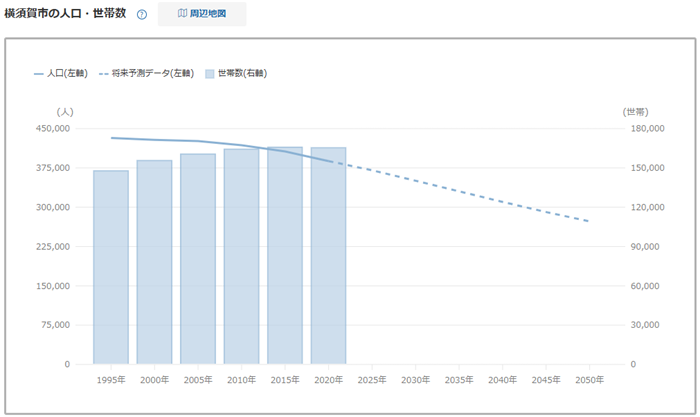Click the 2005年 axis label
Image resolution: width=700 pixels, height=417 pixels.
click(198, 380)
